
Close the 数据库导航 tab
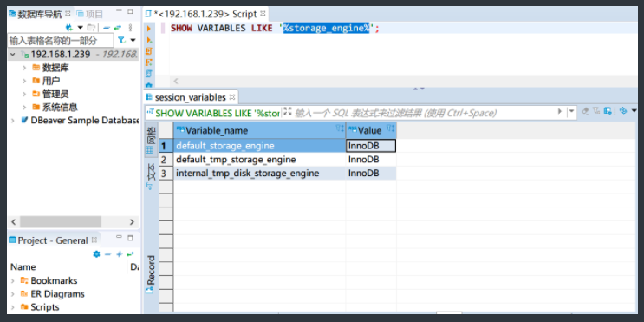point(68,14)
